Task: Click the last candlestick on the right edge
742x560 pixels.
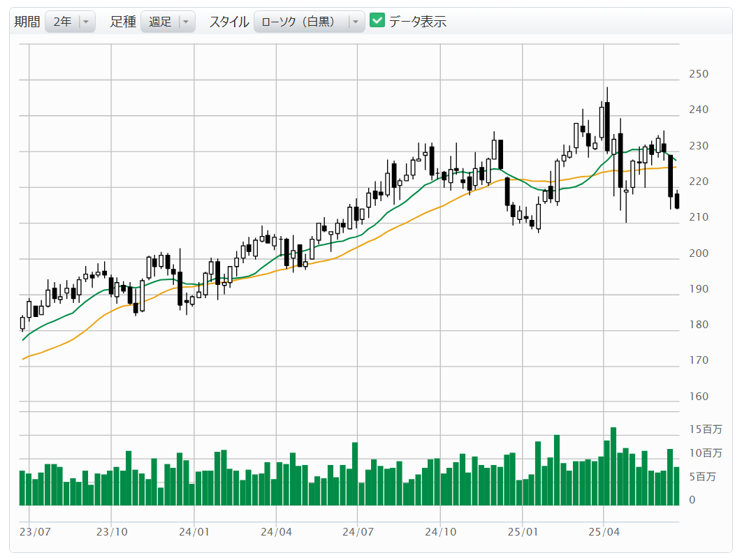Action: tap(676, 201)
